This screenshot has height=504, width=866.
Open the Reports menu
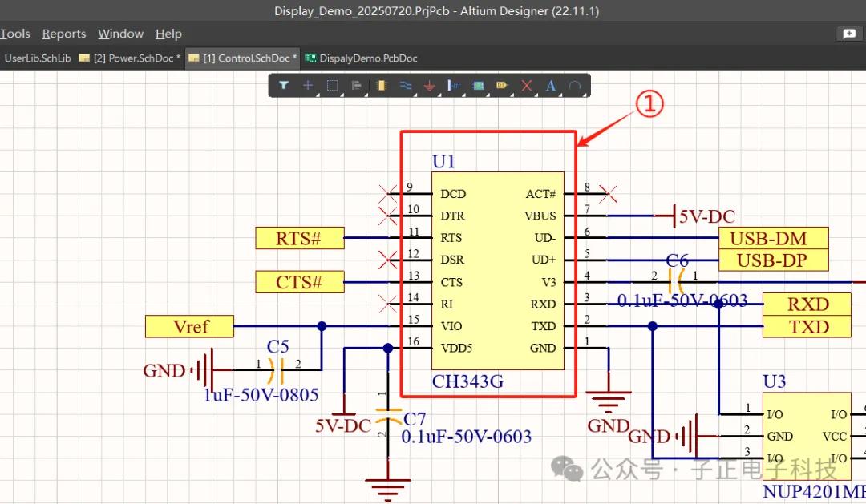[64, 34]
